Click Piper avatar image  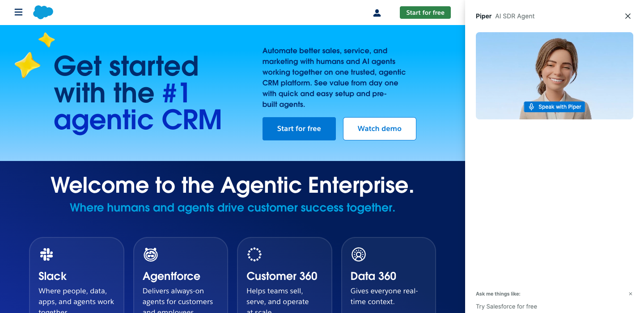pyautogui.click(x=555, y=76)
